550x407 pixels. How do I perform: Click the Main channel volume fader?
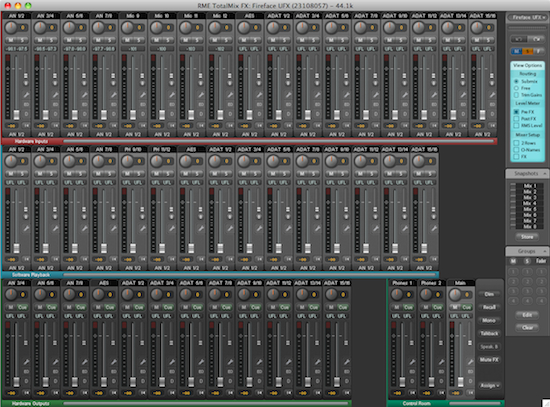point(461,382)
